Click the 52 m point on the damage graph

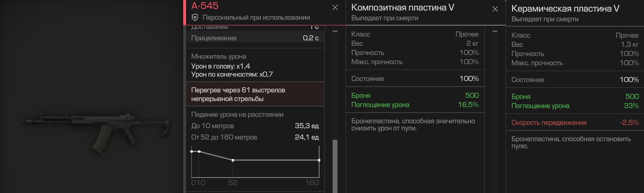point(233,160)
